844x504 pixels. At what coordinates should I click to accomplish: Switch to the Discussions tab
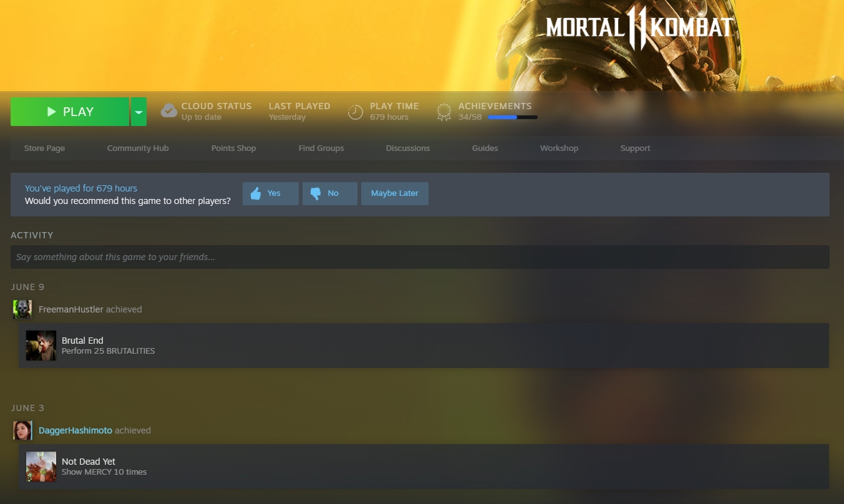click(x=408, y=148)
